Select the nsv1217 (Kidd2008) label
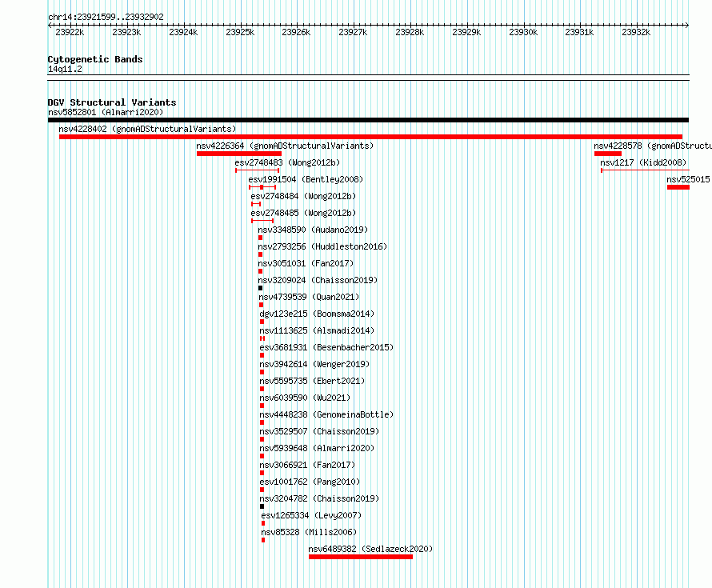The height and width of the screenshot is (588, 712). point(643,162)
